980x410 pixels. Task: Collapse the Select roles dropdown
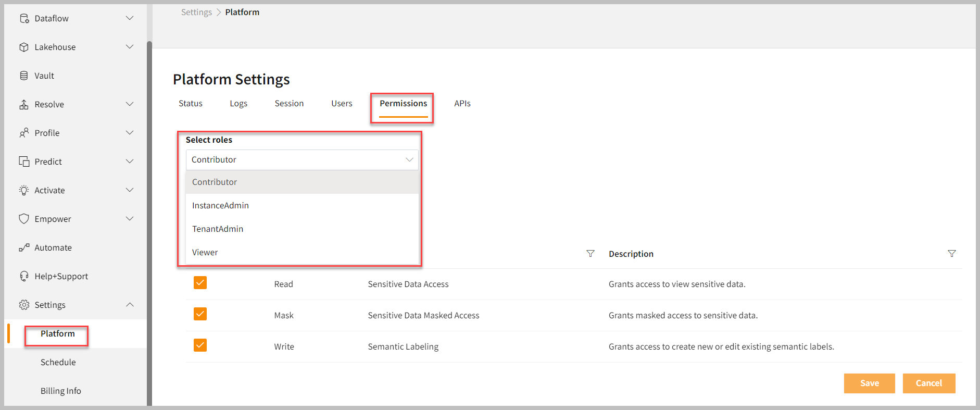(x=409, y=160)
